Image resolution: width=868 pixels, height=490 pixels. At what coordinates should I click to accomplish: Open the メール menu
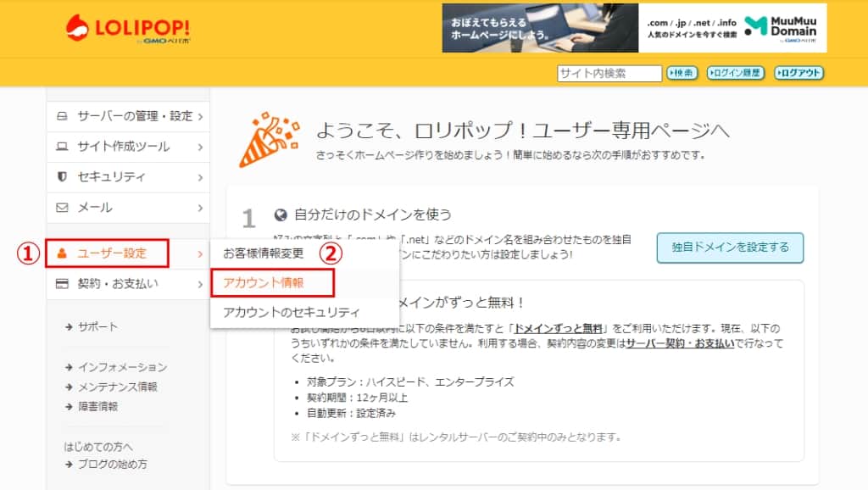click(x=129, y=208)
